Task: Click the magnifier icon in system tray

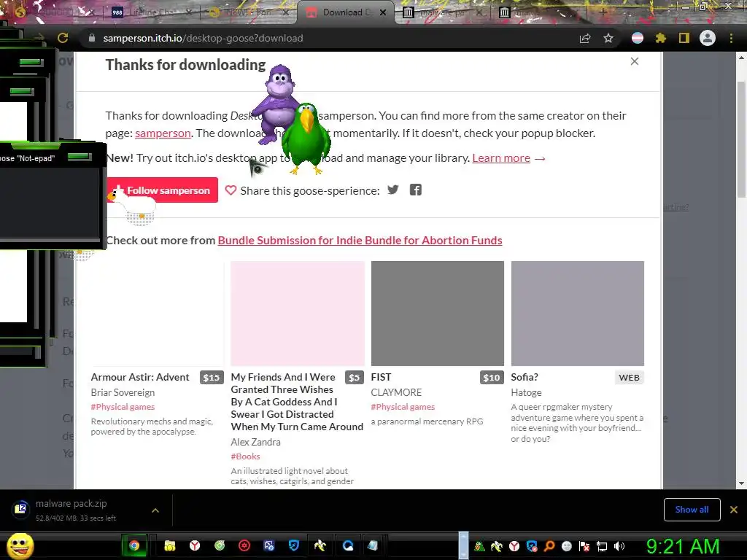Action: tap(549, 546)
